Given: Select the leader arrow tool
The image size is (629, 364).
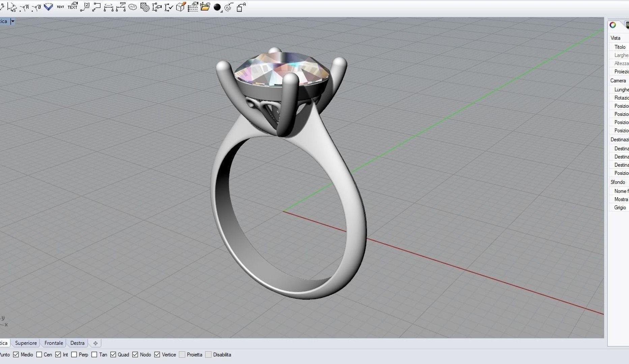Looking at the screenshot, I should [x=96, y=7].
